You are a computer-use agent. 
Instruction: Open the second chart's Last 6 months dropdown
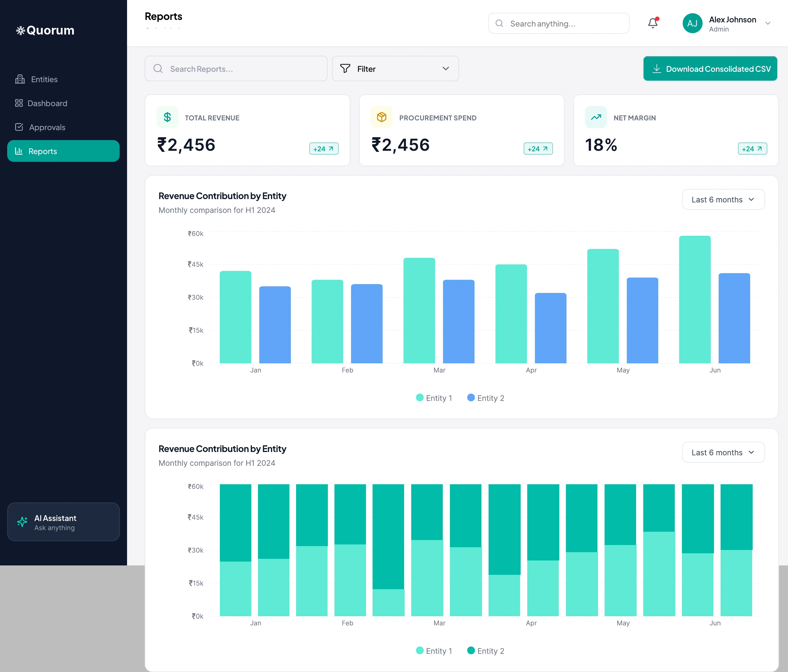click(x=723, y=452)
